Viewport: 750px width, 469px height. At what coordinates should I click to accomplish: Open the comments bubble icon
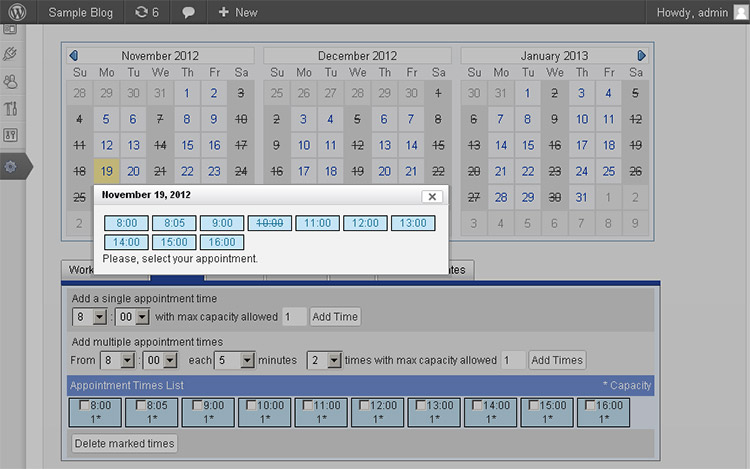(x=188, y=12)
